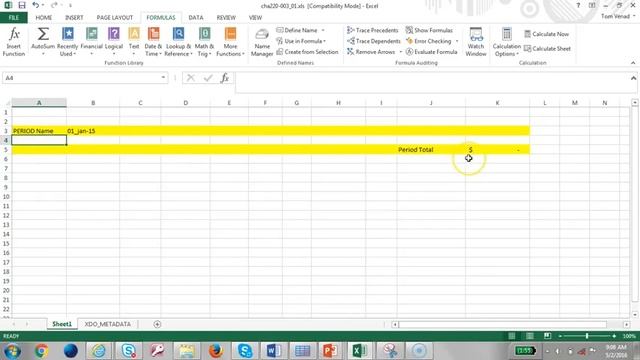Click the formula bar fx button
Viewport: 640px width, 360px height.
[224, 78]
